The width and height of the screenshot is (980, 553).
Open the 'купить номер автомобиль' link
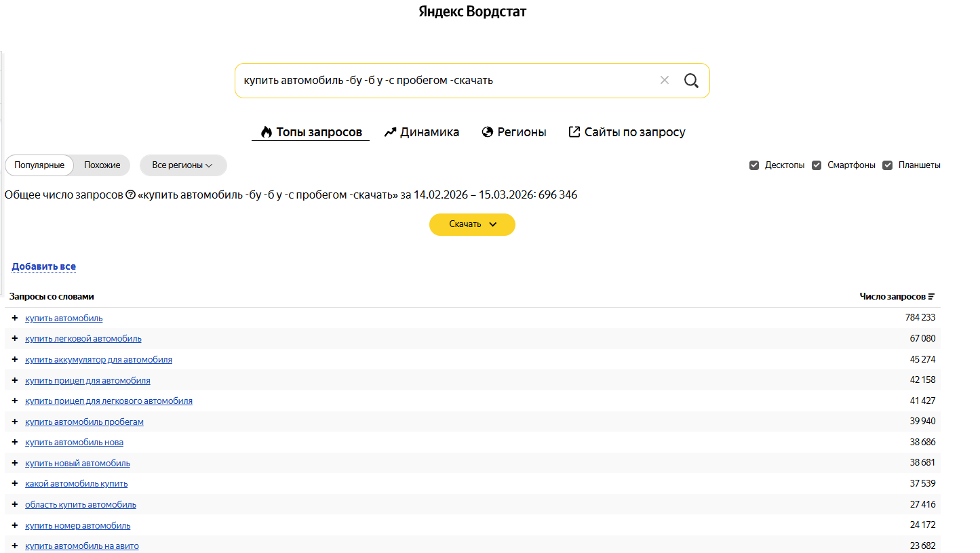pyautogui.click(x=77, y=525)
